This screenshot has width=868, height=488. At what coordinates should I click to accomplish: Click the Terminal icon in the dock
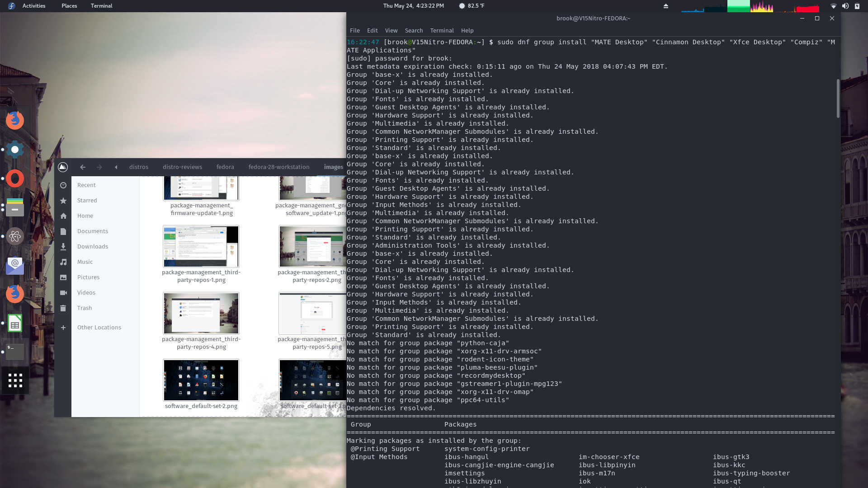click(x=15, y=352)
